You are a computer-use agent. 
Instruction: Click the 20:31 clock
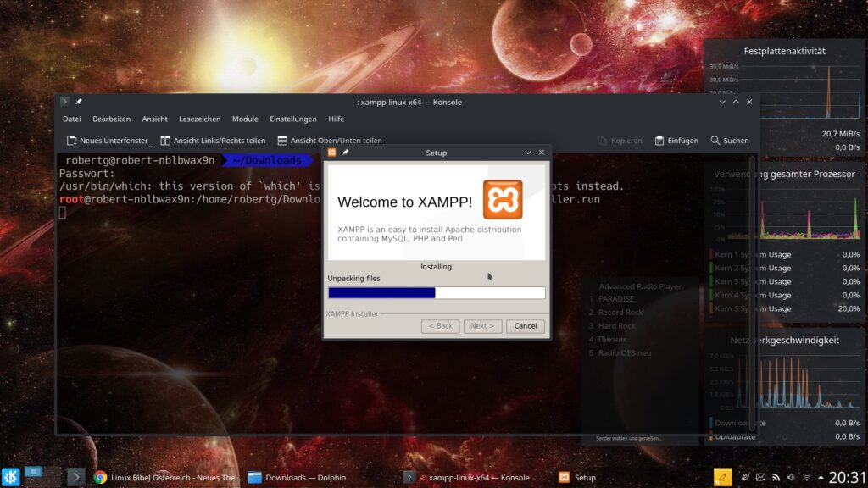847,477
